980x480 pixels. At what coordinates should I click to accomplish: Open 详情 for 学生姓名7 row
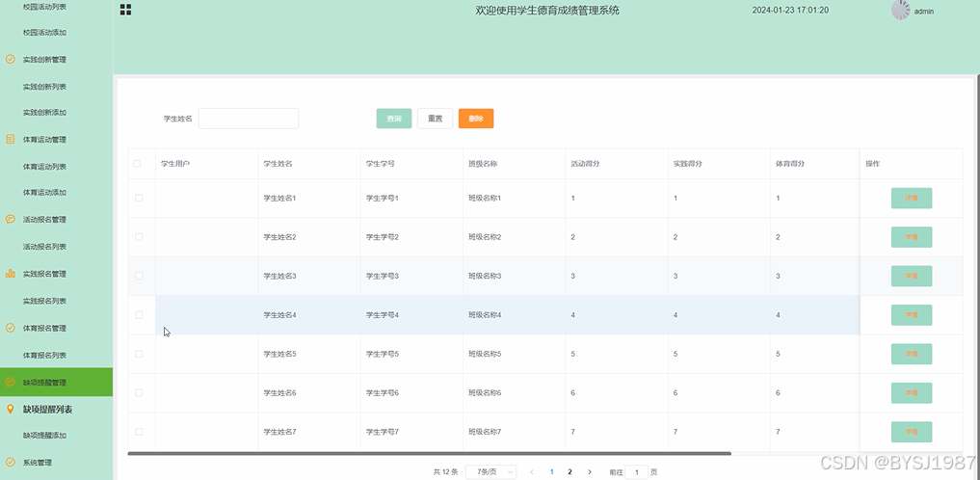tap(912, 432)
